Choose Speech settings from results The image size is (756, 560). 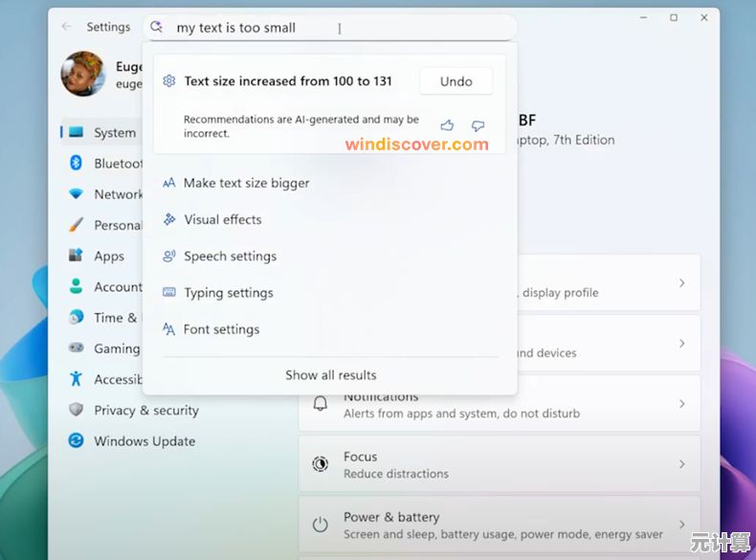230,257
